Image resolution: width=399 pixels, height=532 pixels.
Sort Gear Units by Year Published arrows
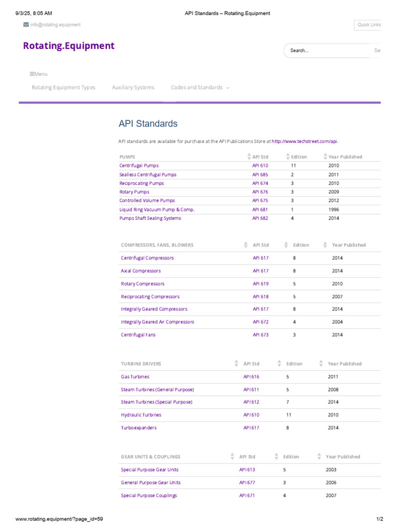click(x=319, y=457)
